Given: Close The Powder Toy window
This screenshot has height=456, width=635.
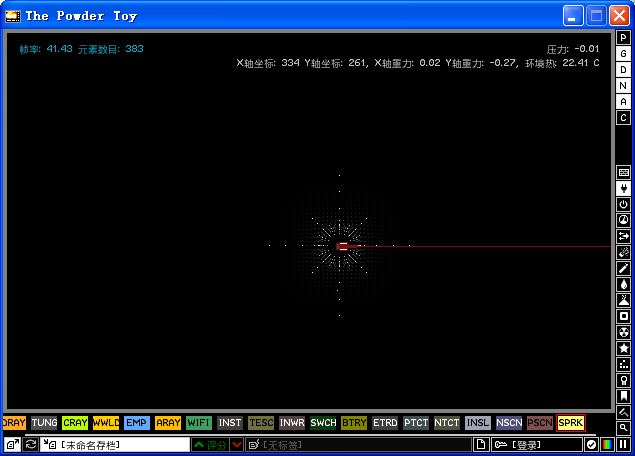Looking at the screenshot, I should (619, 16).
